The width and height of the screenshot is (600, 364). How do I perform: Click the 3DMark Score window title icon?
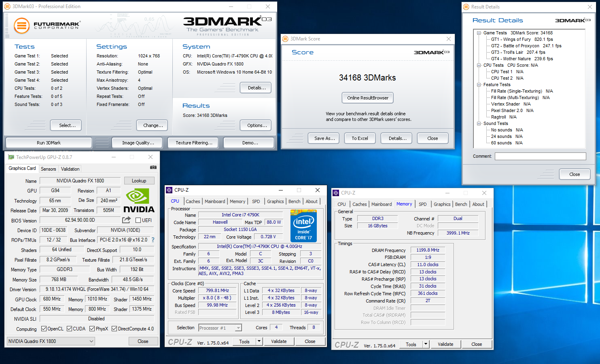click(285, 39)
